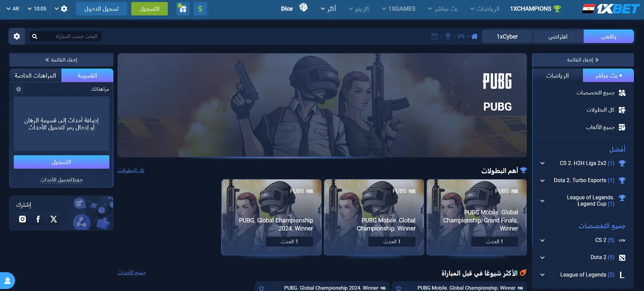Favorite PUBG Global Championship 2024 Winner star
This screenshot has height=291, width=644.
(x=261, y=288)
